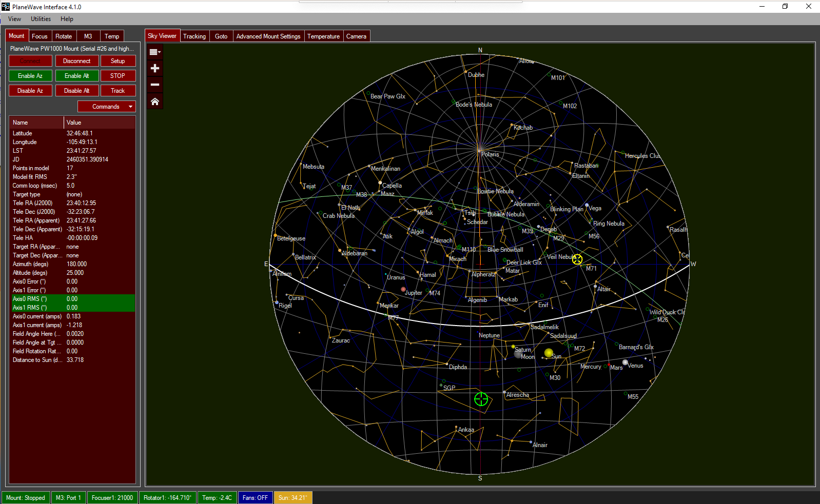Expand the Commands dropdown

[106, 107]
